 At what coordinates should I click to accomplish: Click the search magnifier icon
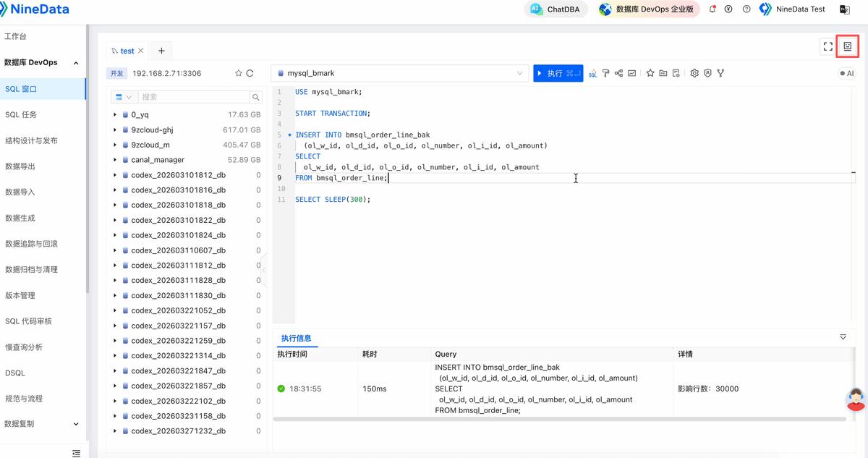256,97
